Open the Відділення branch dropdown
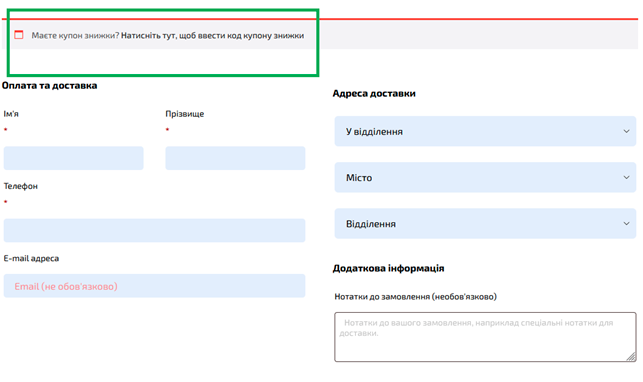The image size is (643, 382). click(485, 224)
